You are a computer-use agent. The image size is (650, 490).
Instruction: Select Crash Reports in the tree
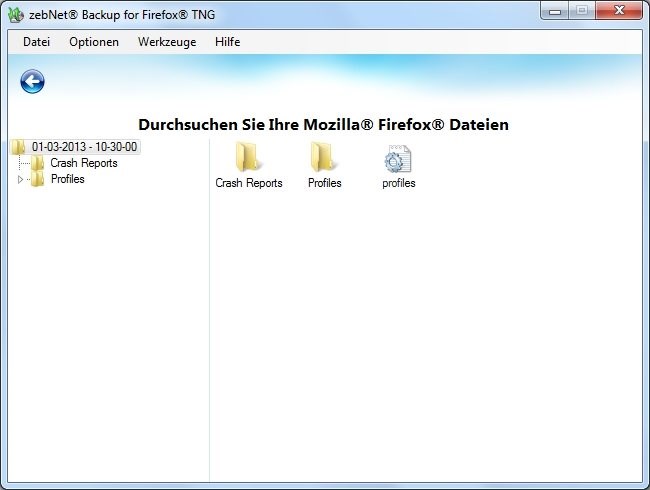(x=84, y=163)
